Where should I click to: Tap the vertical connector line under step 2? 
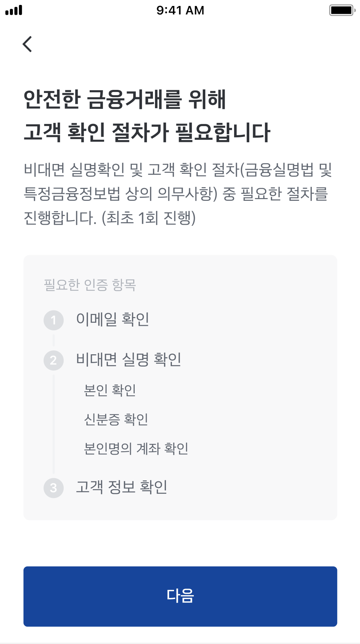point(53,424)
